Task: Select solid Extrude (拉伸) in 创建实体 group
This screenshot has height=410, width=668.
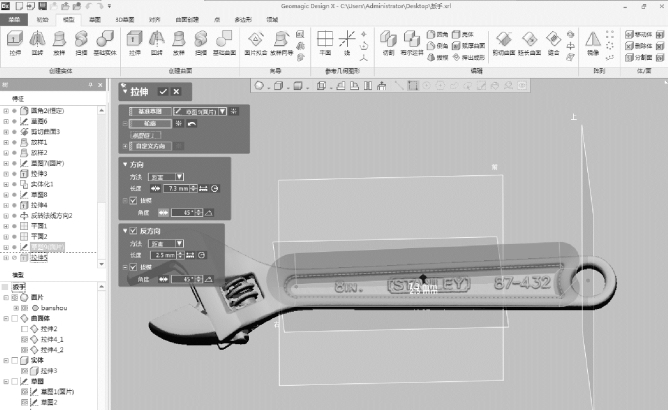Action: (15, 43)
